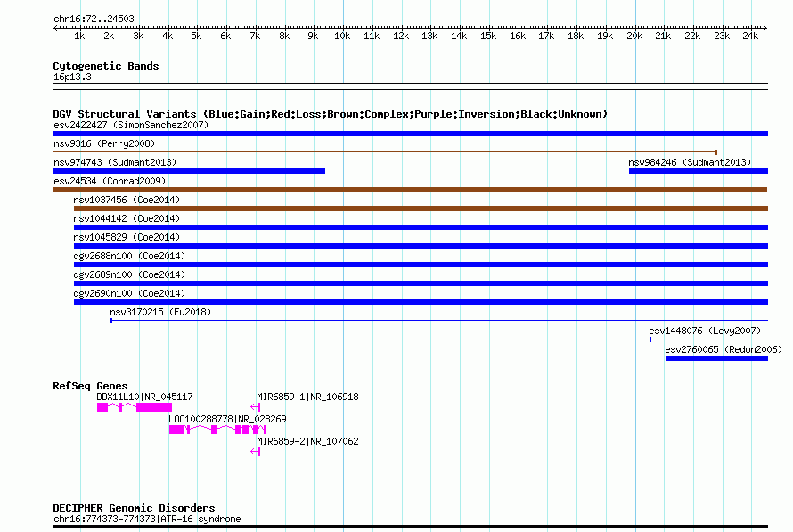Click the nsv984246 (Sudmant2013) blue bar
The height and width of the screenshot is (532, 793).
699,171
